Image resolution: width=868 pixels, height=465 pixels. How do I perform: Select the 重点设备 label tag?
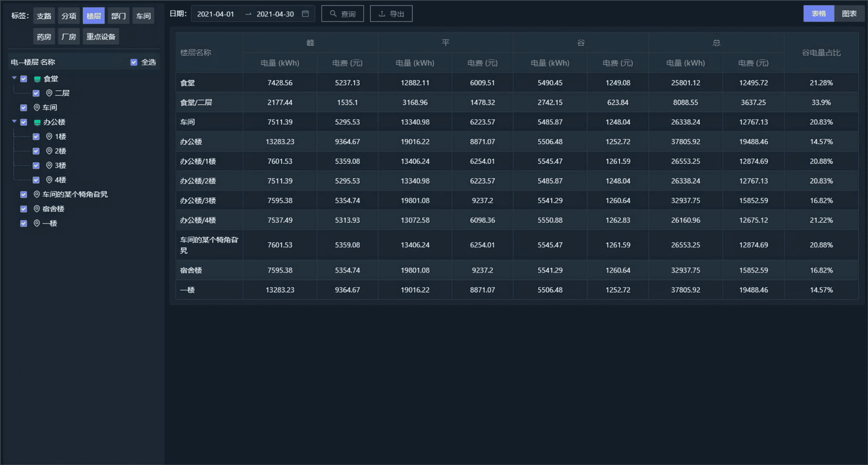(x=101, y=37)
